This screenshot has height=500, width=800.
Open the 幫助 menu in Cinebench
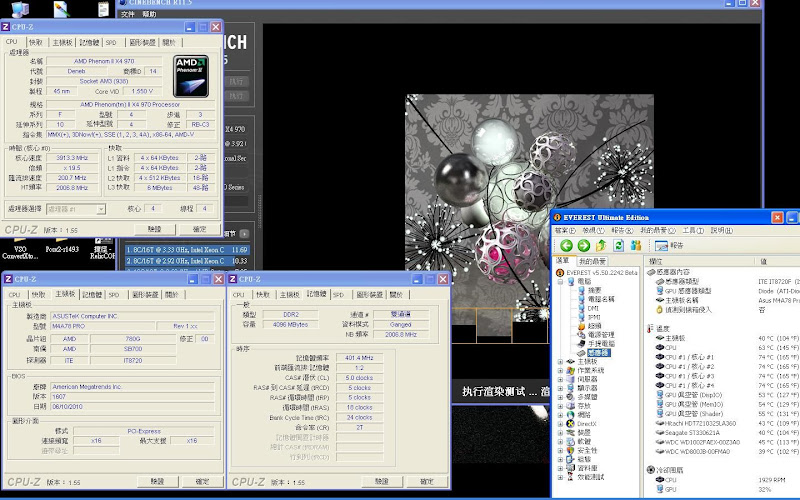click(x=149, y=14)
